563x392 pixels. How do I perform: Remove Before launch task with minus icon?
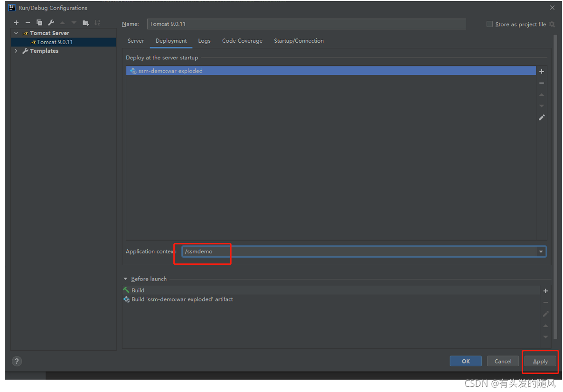[x=545, y=303]
